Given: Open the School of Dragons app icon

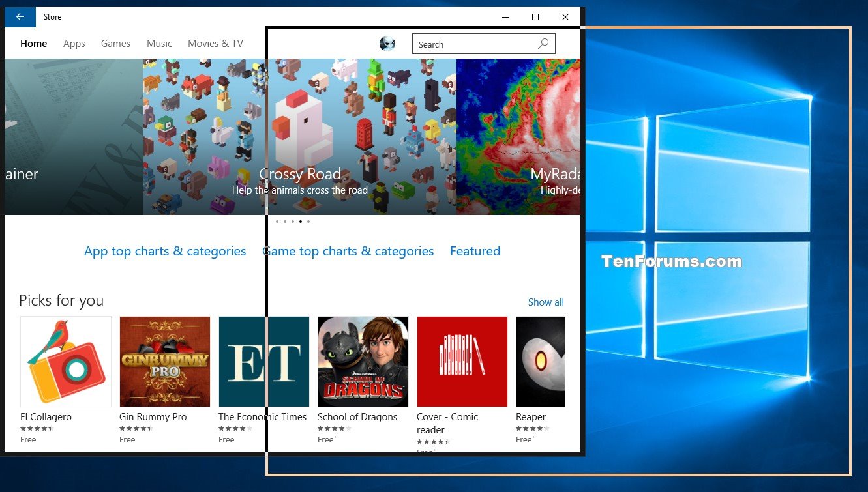Looking at the screenshot, I should [363, 362].
